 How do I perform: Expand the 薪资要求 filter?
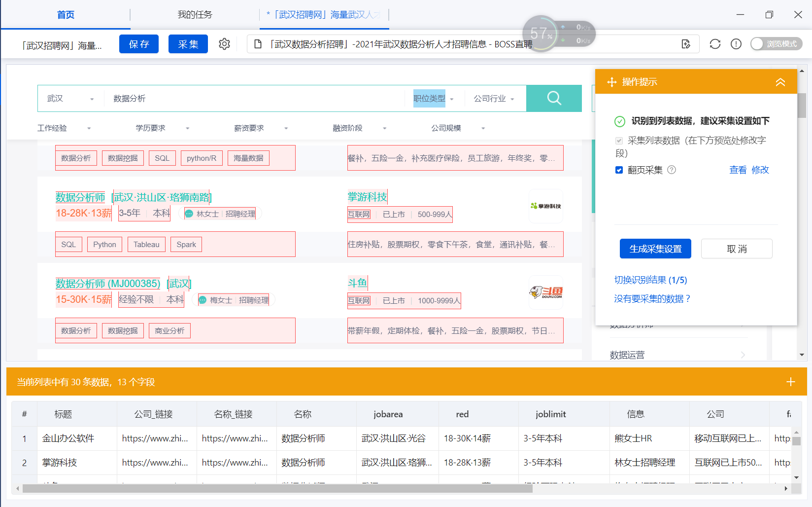[261, 128]
